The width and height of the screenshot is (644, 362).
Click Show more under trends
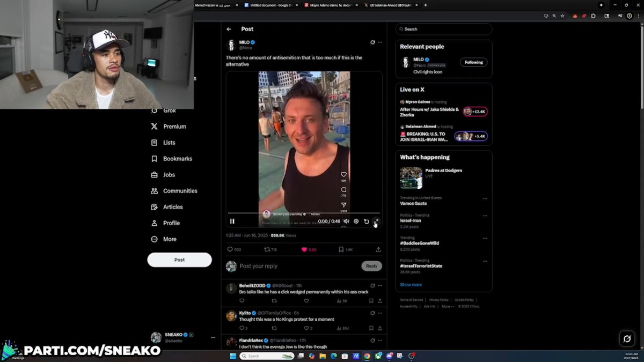pos(411,285)
